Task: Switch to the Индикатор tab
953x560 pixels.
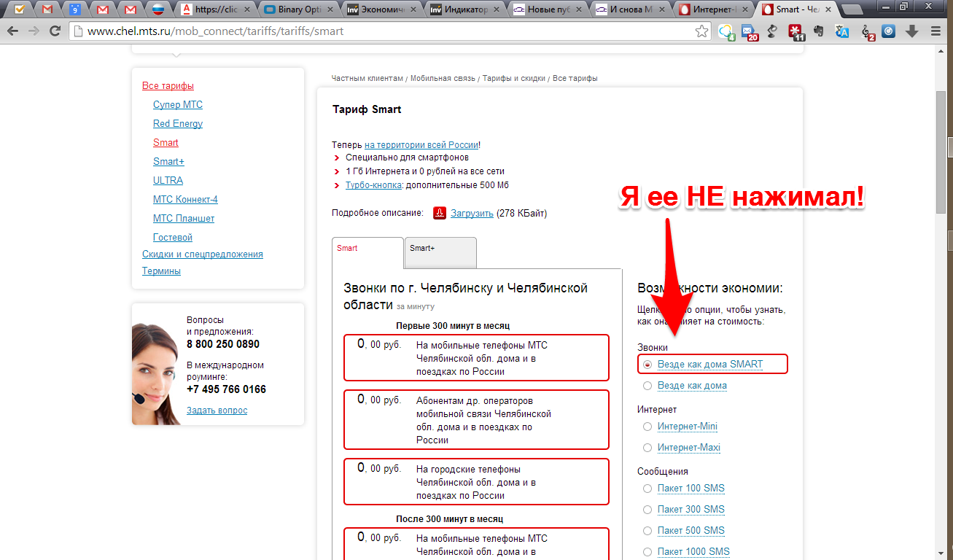Action: pos(467,9)
